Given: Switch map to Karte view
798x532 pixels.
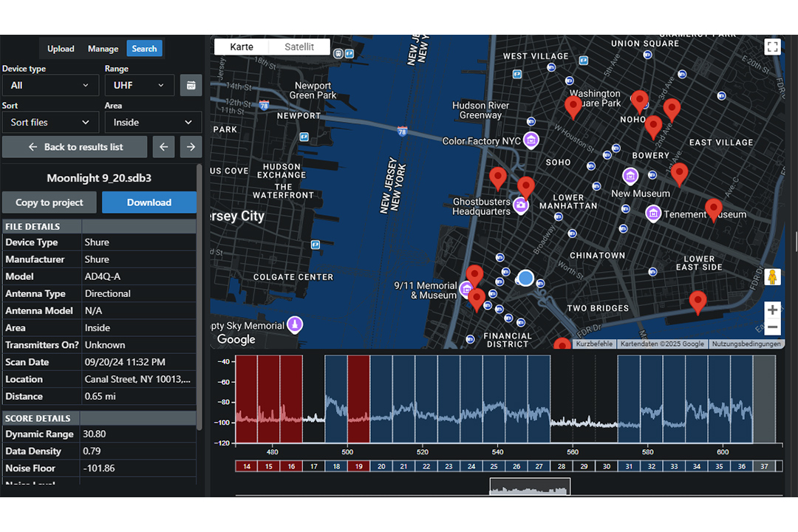Looking at the screenshot, I should tap(242, 47).
